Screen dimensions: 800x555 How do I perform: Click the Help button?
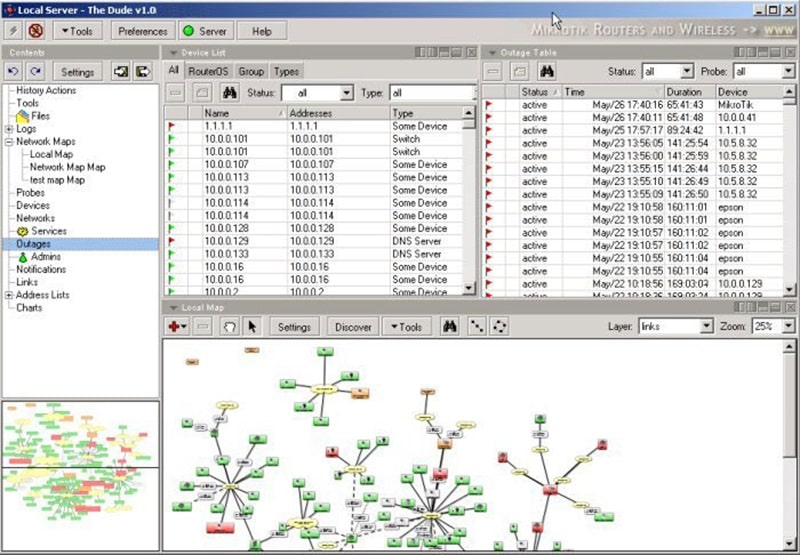(262, 31)
